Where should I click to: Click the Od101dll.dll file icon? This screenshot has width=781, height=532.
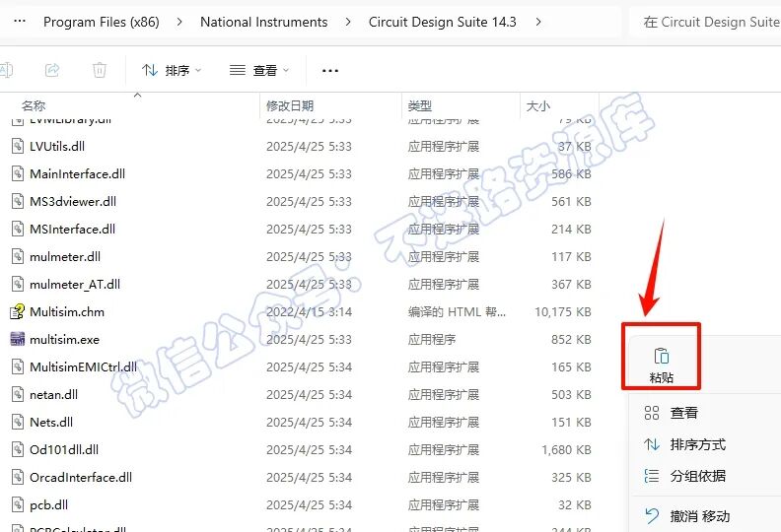(x=18, y=450)
